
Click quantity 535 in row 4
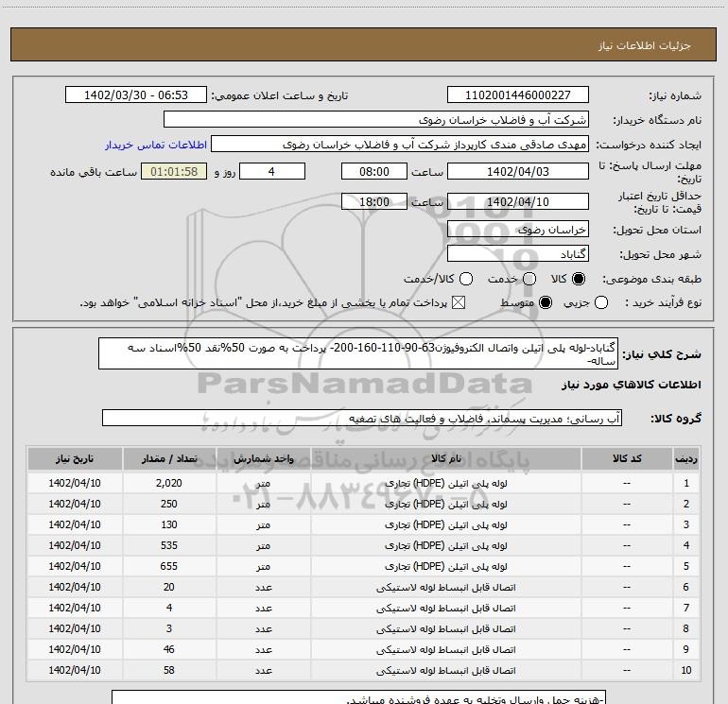169,545
